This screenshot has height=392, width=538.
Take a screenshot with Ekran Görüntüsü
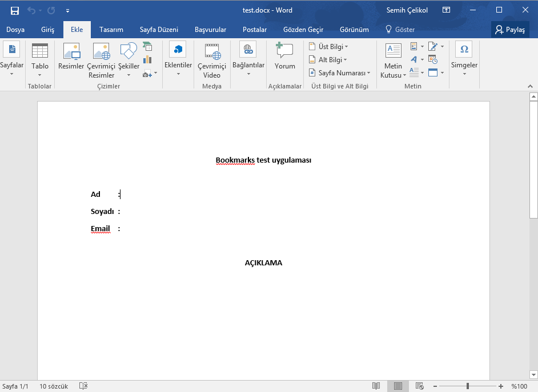pos(147,74)
